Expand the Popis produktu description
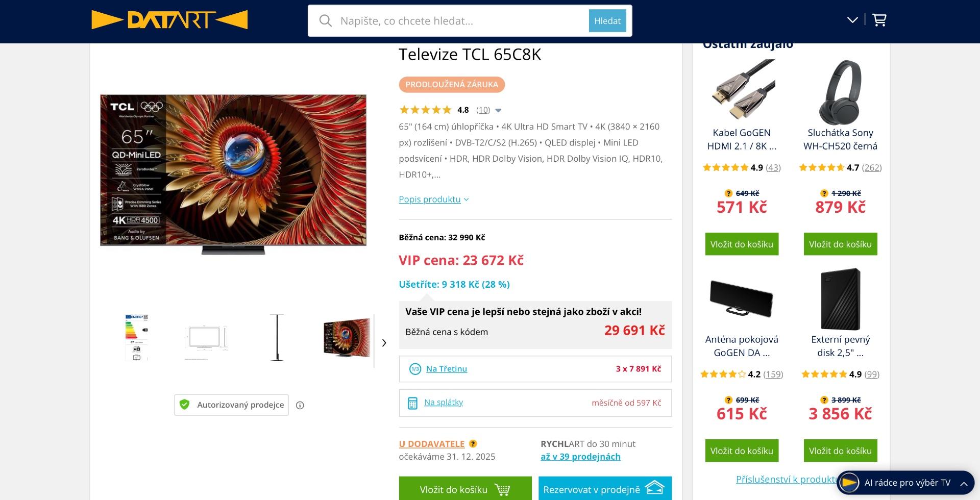 [x=433, y=199]
